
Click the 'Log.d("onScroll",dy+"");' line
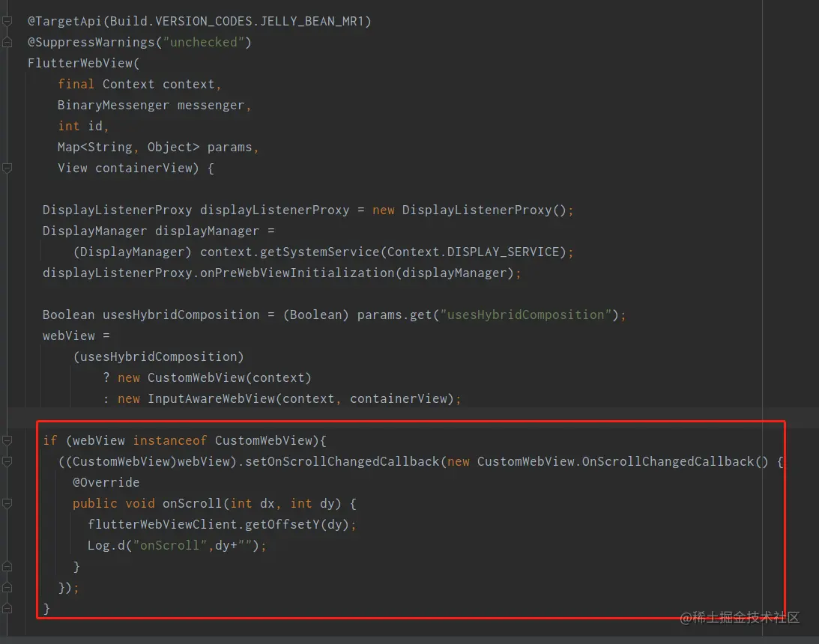[x=177, y=545]
